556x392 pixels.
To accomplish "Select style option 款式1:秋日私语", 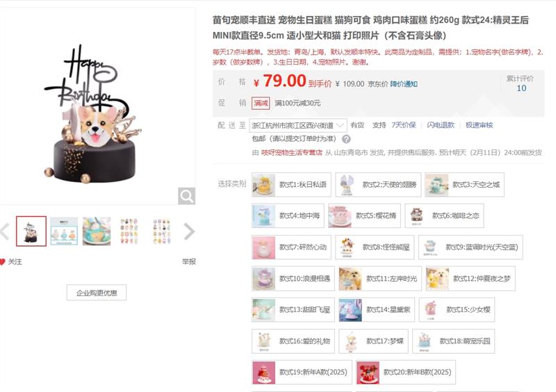I will click(x=291, y=184).
